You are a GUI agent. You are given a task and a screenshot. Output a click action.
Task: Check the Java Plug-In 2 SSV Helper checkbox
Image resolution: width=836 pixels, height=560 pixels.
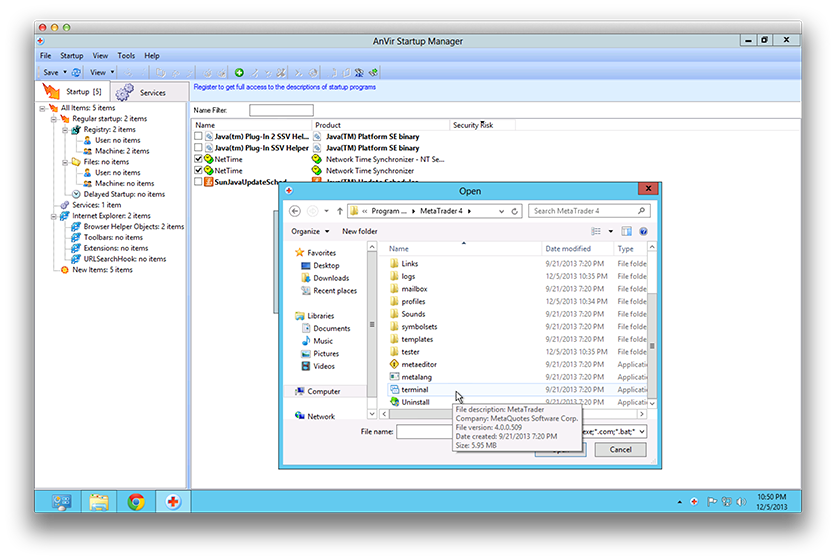(x=198, y=135)
